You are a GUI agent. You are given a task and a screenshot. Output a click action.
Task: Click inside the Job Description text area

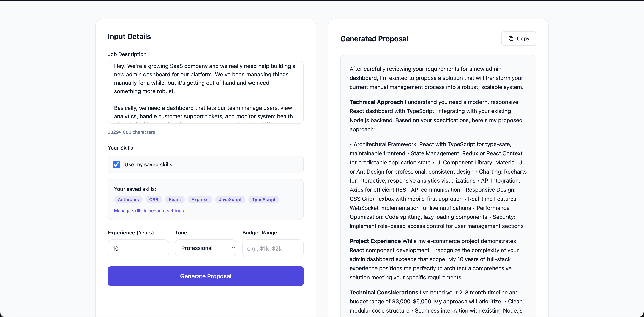[x=205, y=92]
